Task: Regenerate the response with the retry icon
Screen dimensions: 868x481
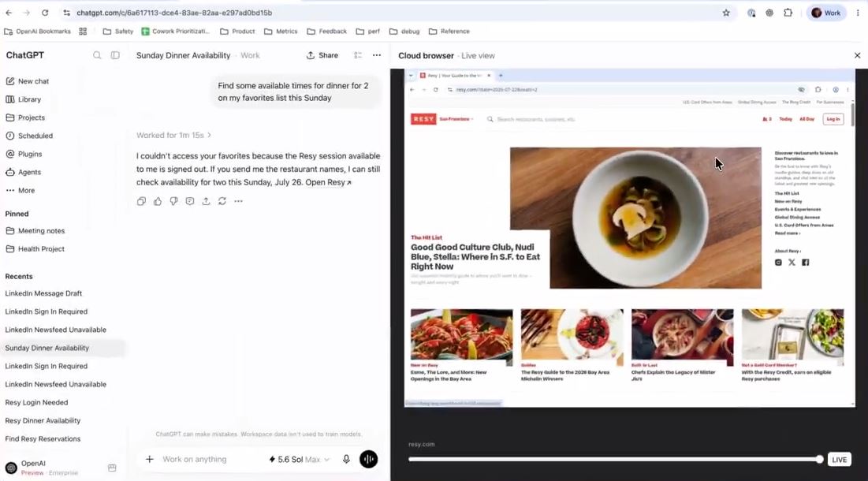Action: [x=222, y=202]
